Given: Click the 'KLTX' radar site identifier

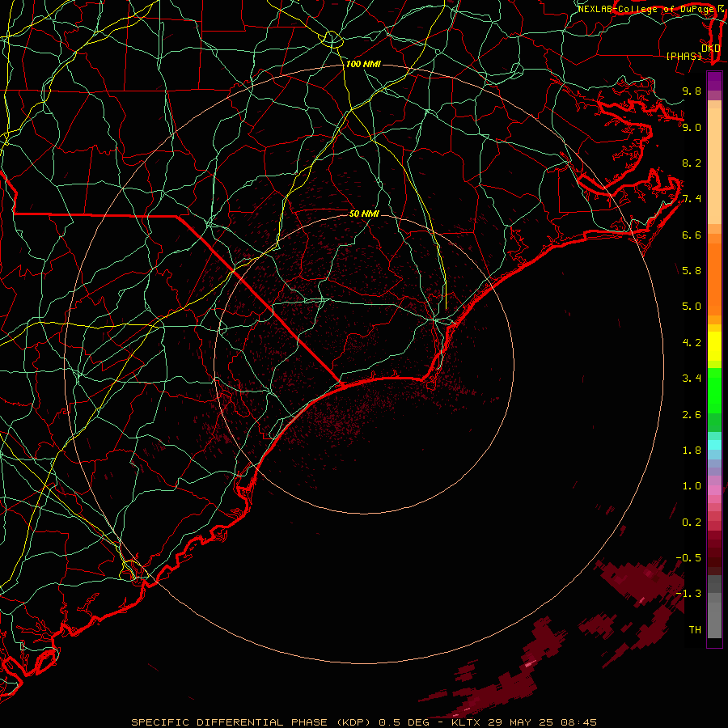Looking at the screenshot, I should (x=466, y=722).
